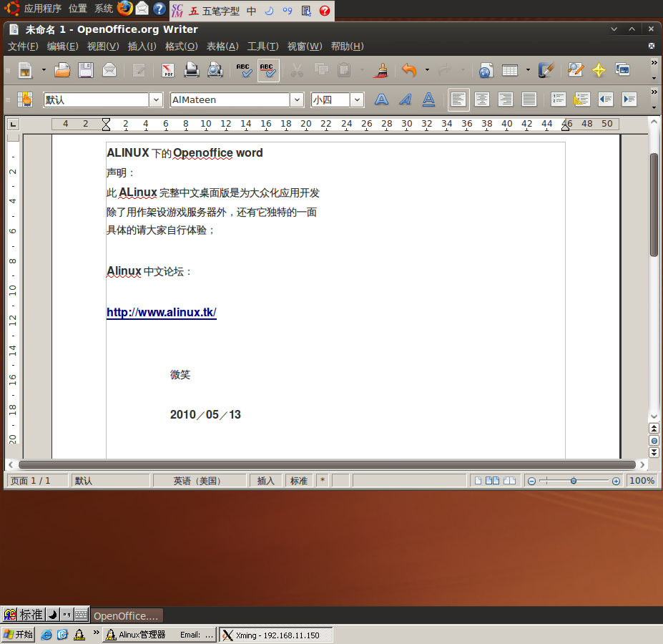This screenshot has width=663, height=644.
Task: Open the 工具(T) menu
Action: (262, 47)
